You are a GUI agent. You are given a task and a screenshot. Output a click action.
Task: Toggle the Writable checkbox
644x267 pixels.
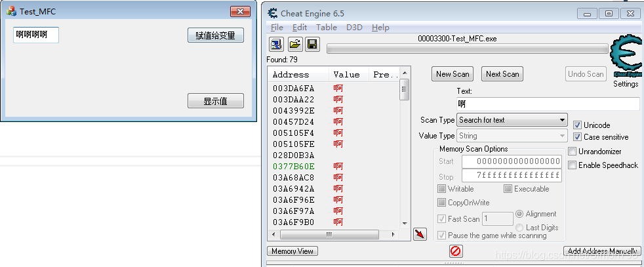442,189
